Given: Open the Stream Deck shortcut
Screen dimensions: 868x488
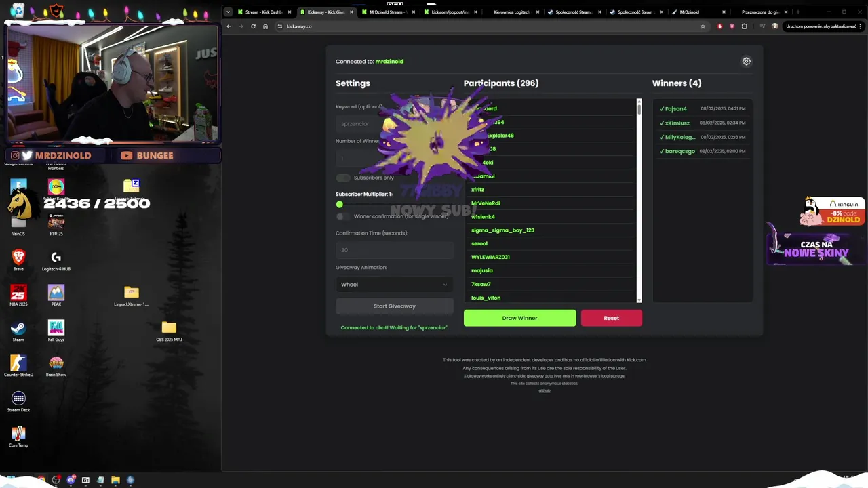Looking at the screenshot, I should [x=18, y=401].
